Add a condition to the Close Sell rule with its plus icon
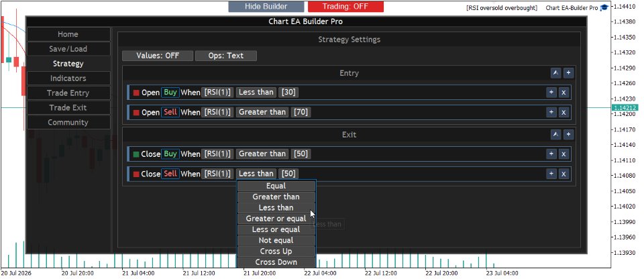 (x=551, y=174)
